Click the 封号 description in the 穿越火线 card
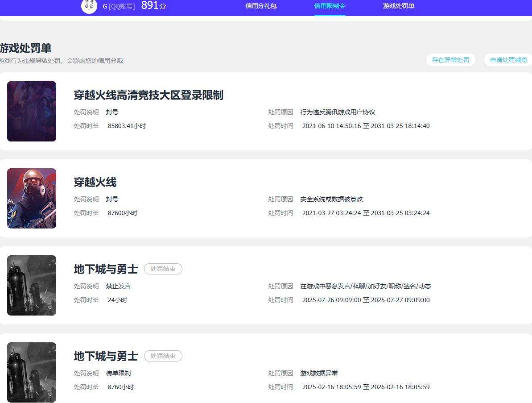 (112, 199)
